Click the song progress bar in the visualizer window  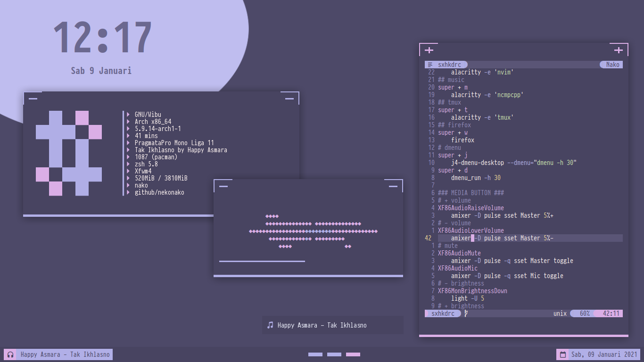point(262,261)
